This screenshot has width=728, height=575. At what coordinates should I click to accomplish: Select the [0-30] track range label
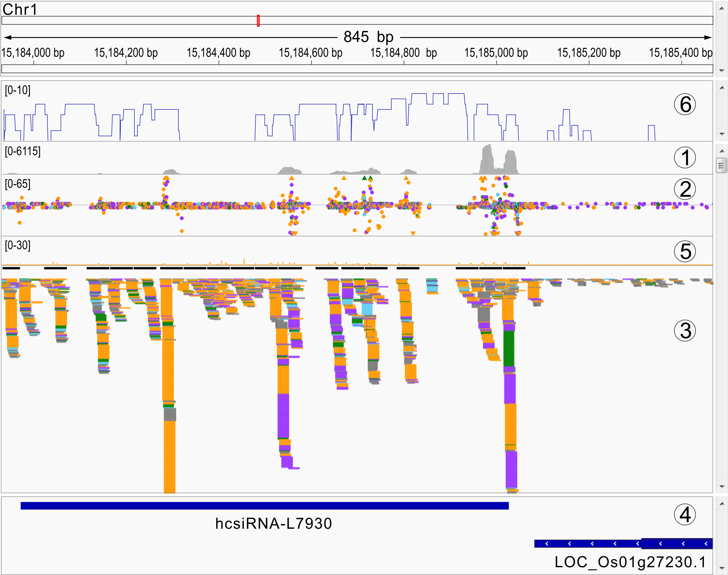(17, 245)
